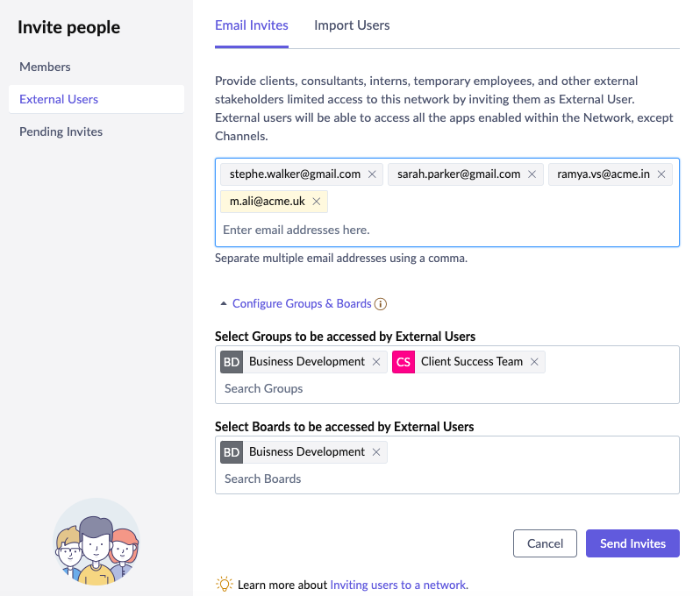Remove Client Success Team group
The height and width of the screenshot is (596, 700).
coord(534,362)
